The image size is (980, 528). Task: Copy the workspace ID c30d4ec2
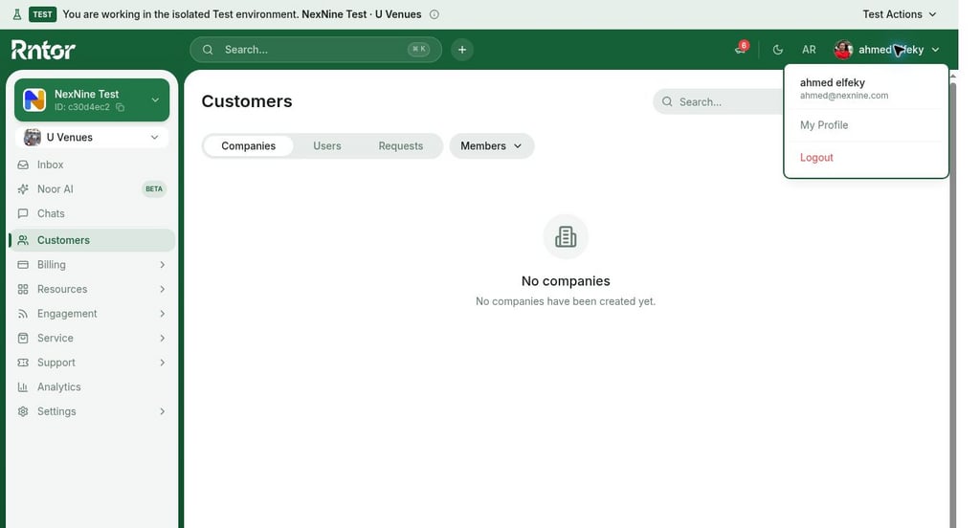click(120, 107)
